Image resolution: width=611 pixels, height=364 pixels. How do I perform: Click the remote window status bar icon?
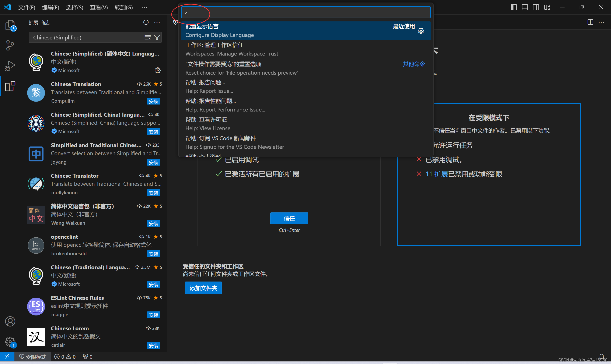(7, 356)
